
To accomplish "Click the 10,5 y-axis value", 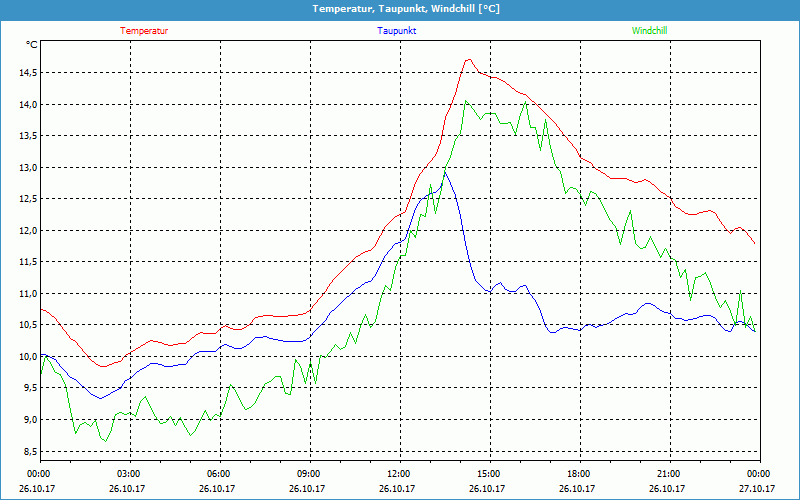I will click(x=28, y=325).
